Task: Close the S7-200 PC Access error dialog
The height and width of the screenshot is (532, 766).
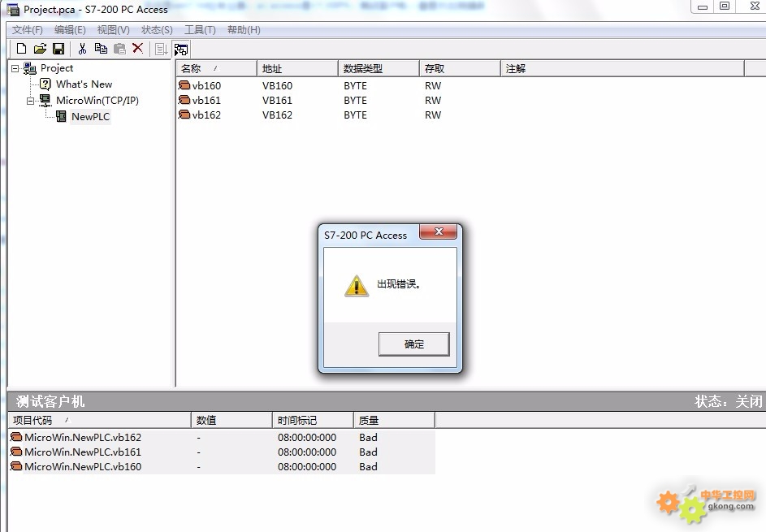Action: [x=439, y=231]
